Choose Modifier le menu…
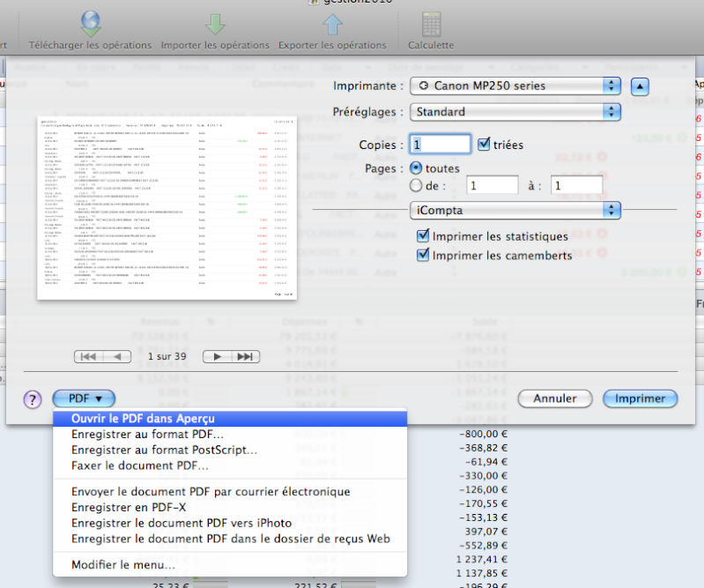 coord(230,565)
